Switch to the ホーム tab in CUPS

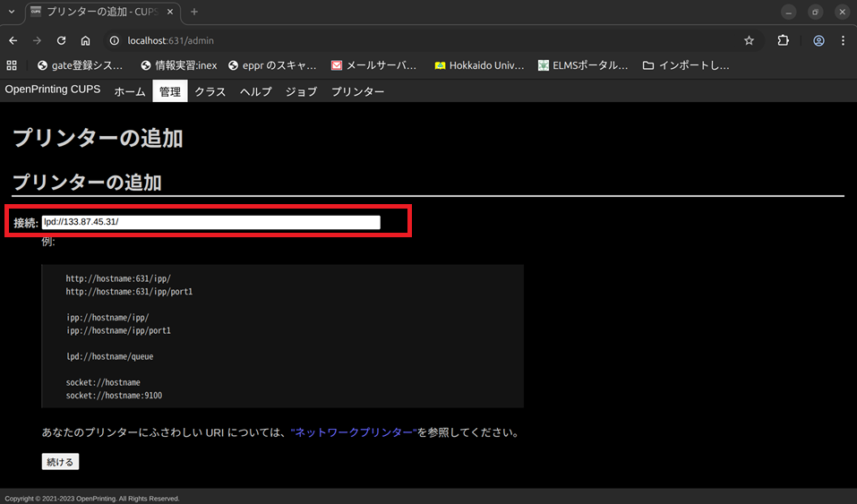click(x=130, y=91)
